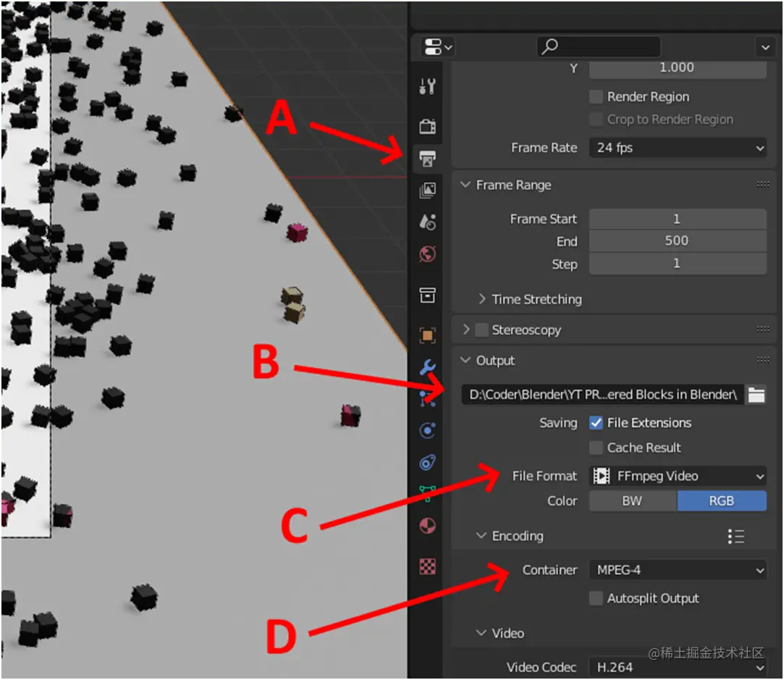Open the World Properties globe icon
The image size is (784, 680).
coord(427,254)
